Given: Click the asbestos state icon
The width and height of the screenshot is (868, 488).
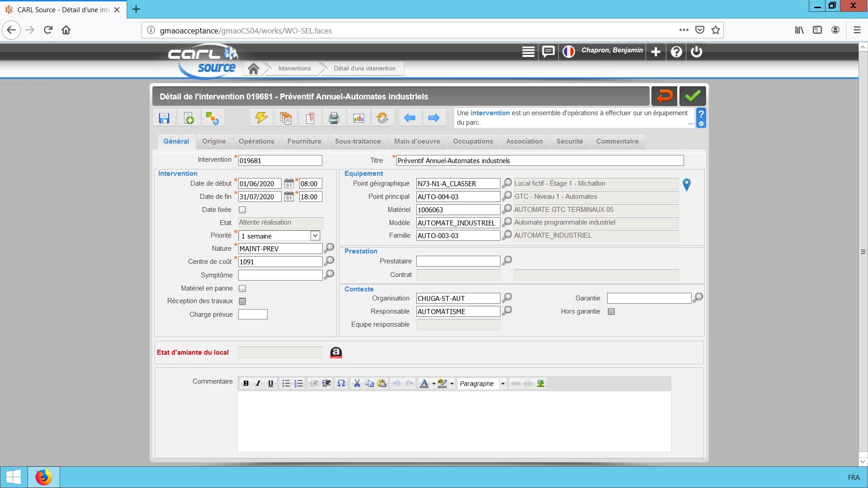Looking at the screenshot, I should coord(336,352).
